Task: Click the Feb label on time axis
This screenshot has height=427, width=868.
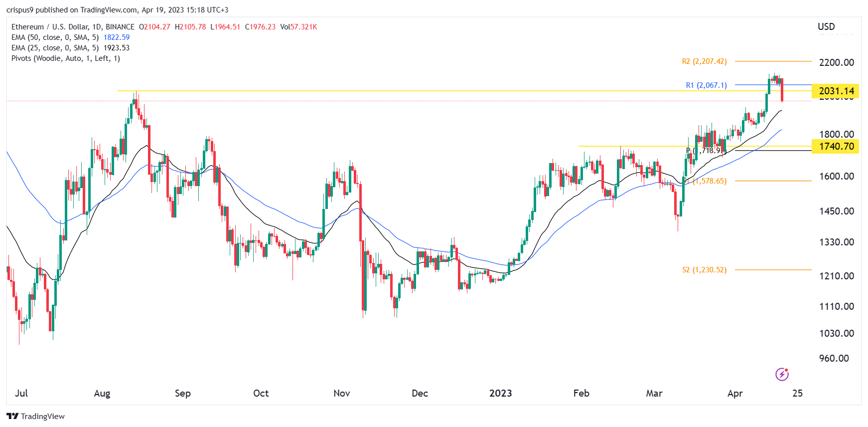Action: coord(581,393)
